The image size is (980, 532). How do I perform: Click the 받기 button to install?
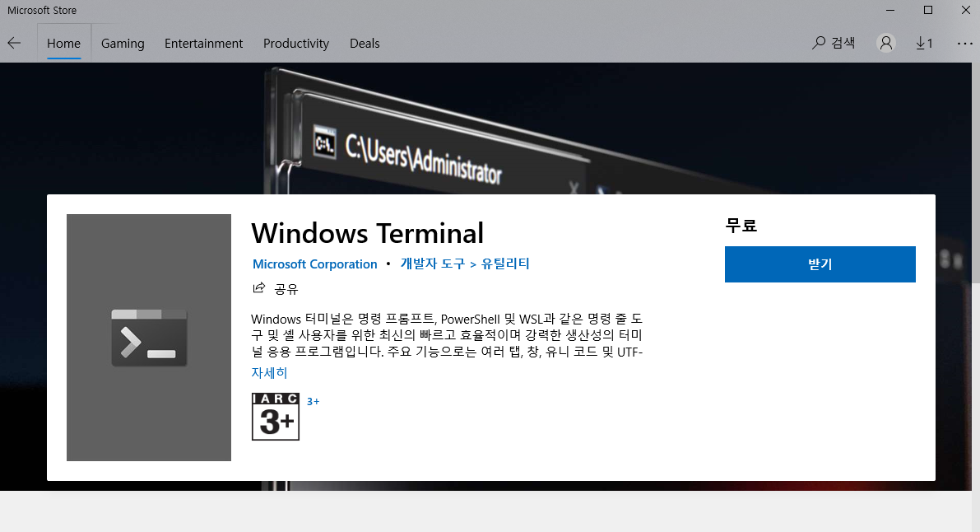pyautogui.click(x=820, y=264)
